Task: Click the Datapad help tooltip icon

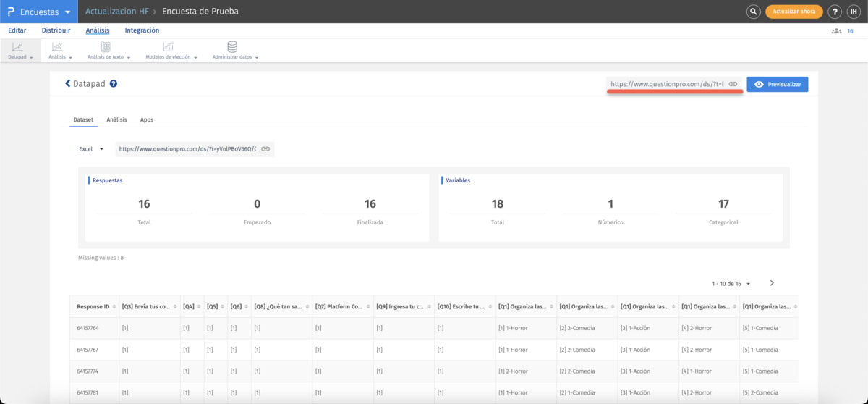Action: coord(114,84)
